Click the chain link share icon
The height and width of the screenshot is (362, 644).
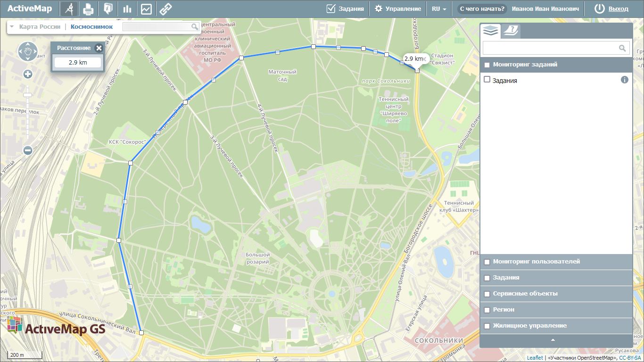coord(165,9)
